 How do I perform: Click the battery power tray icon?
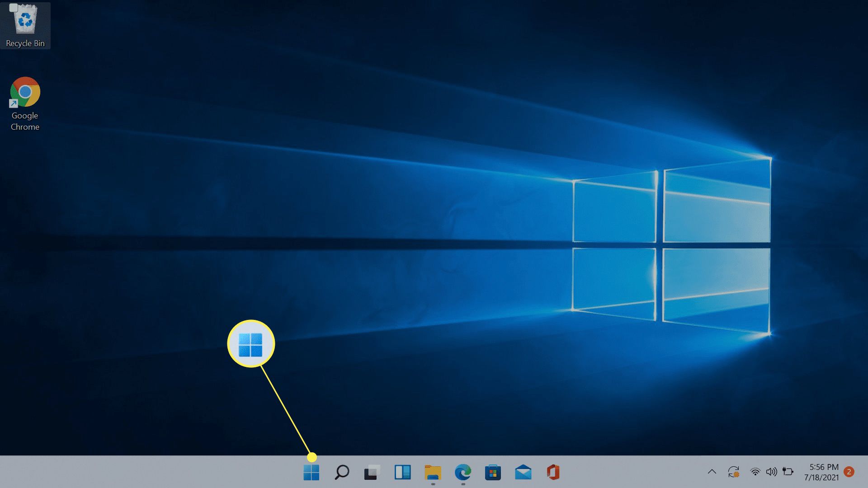(788, 472)
